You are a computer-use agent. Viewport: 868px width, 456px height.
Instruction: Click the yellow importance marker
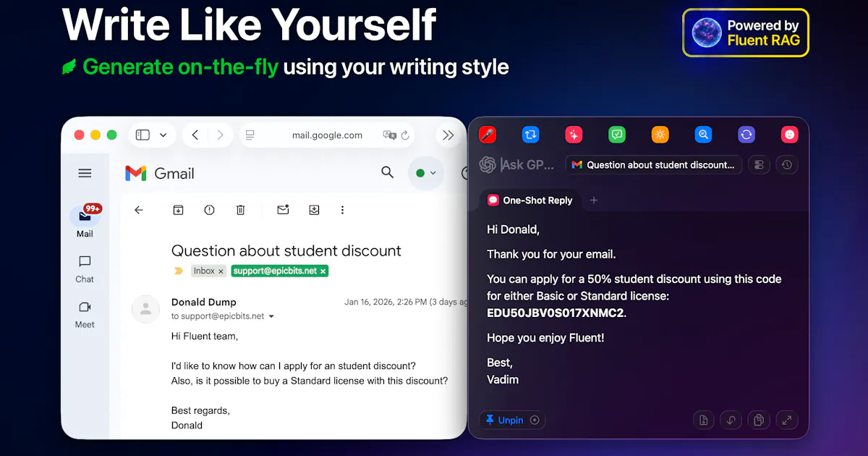[x=179, y=271]
